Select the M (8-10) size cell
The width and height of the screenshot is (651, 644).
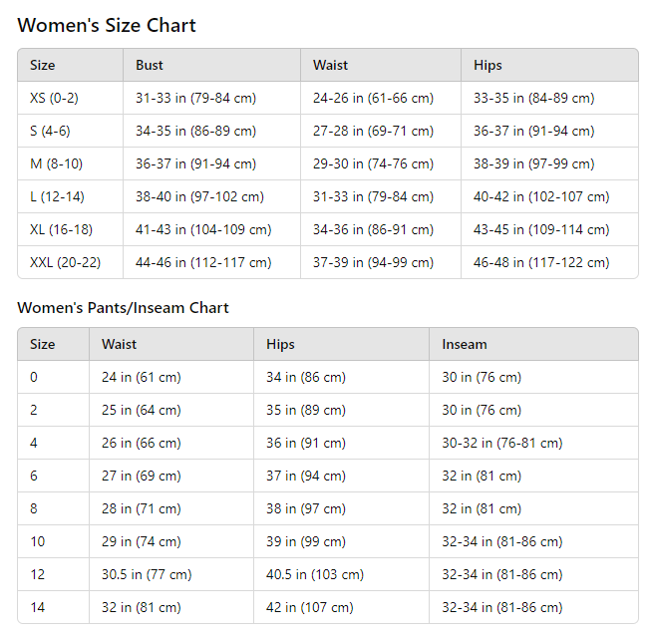[x=56, y=164]
